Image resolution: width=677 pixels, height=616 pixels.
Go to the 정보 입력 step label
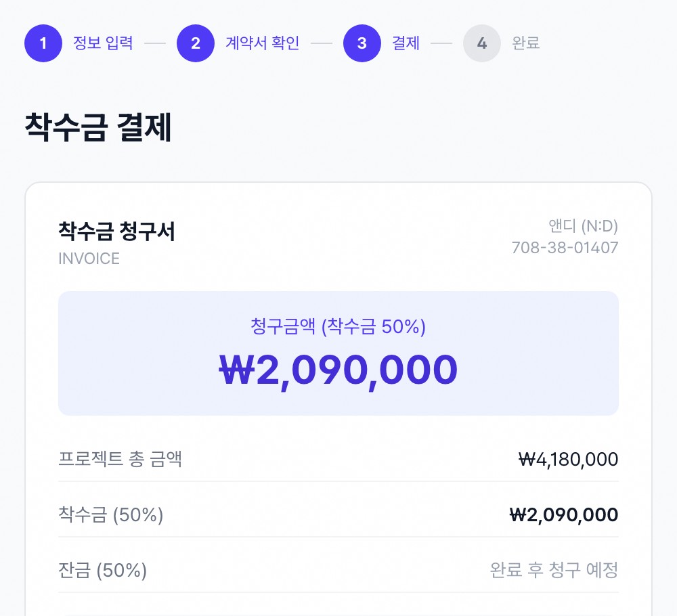tap(103, 43)
